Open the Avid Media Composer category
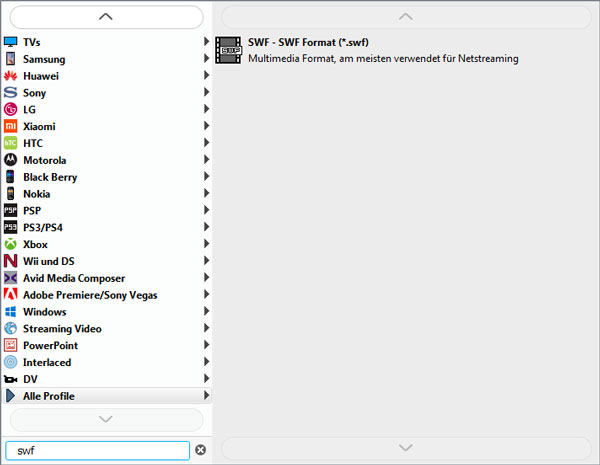This screenshot has height=465, width=600. (74, 278)
